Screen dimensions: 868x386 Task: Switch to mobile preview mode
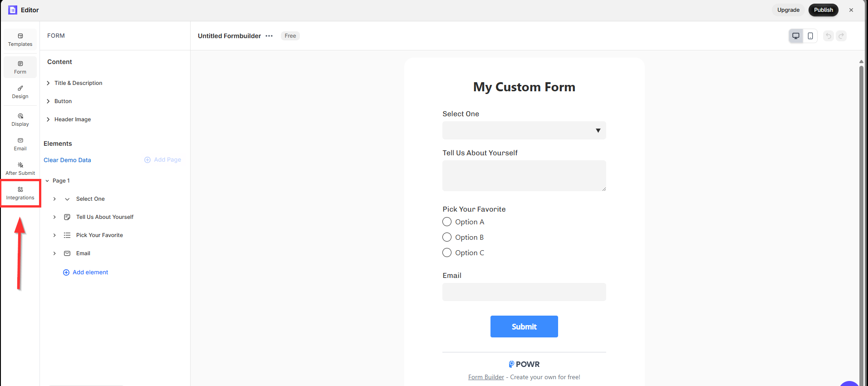click(x=810, y=36)
